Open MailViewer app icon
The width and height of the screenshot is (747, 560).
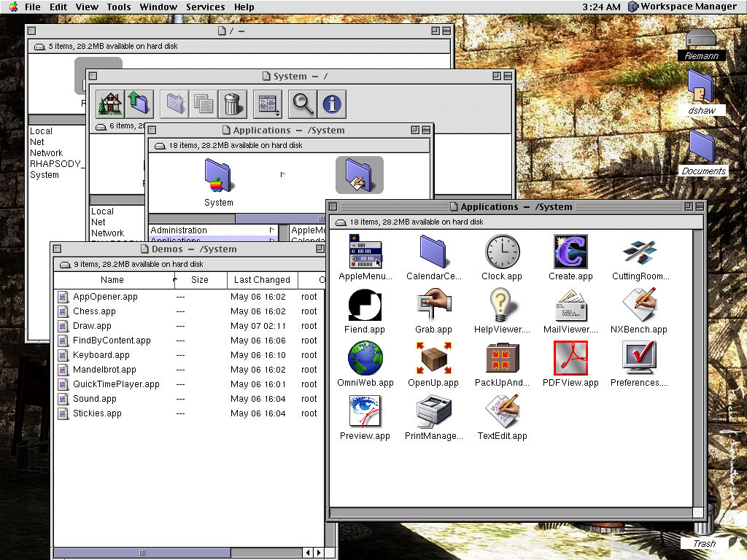[570, 306]
